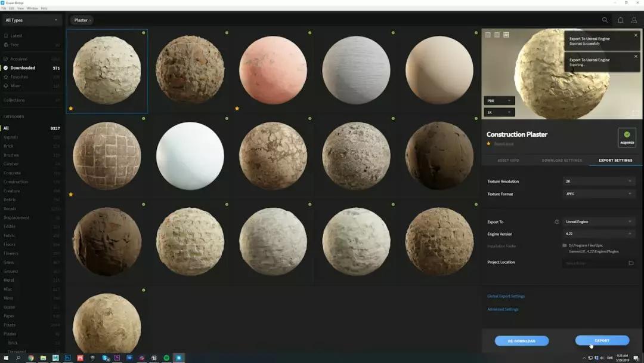
Task: Open the Texture Resolution 2K dropdown
Action: pyautogui.click(x=599, y=181)
